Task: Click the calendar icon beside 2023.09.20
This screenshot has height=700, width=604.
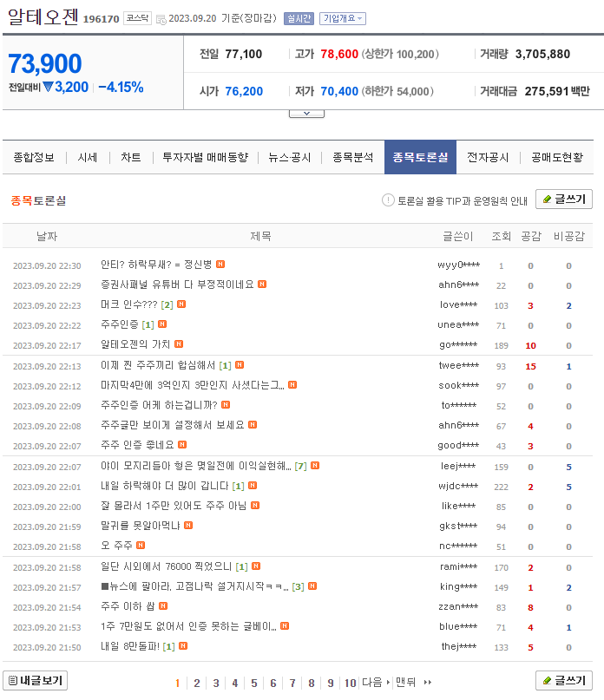Action: click(x=161, y=19)
